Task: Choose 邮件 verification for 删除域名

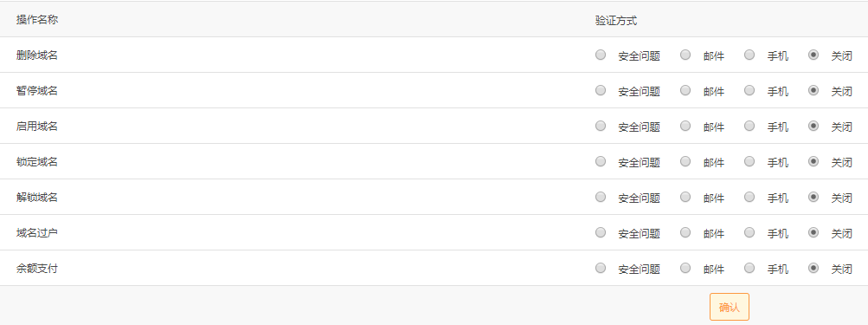Action: (x=685, y=55)
